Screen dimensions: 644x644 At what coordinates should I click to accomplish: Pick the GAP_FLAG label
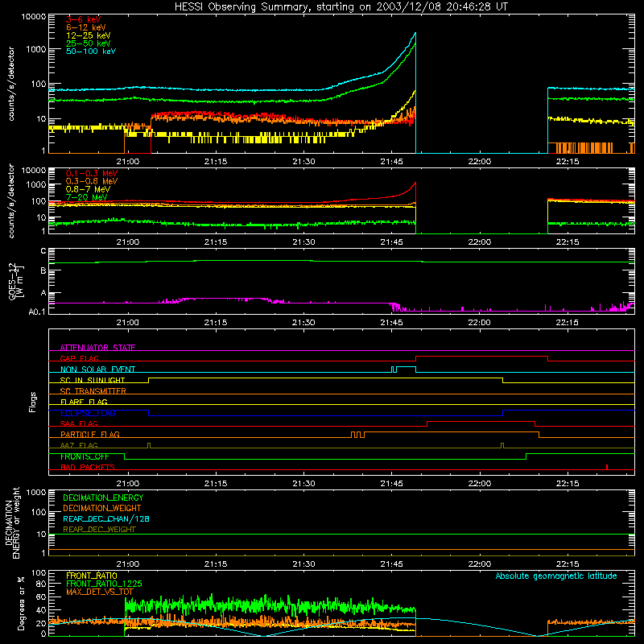[x=79, y=358]
